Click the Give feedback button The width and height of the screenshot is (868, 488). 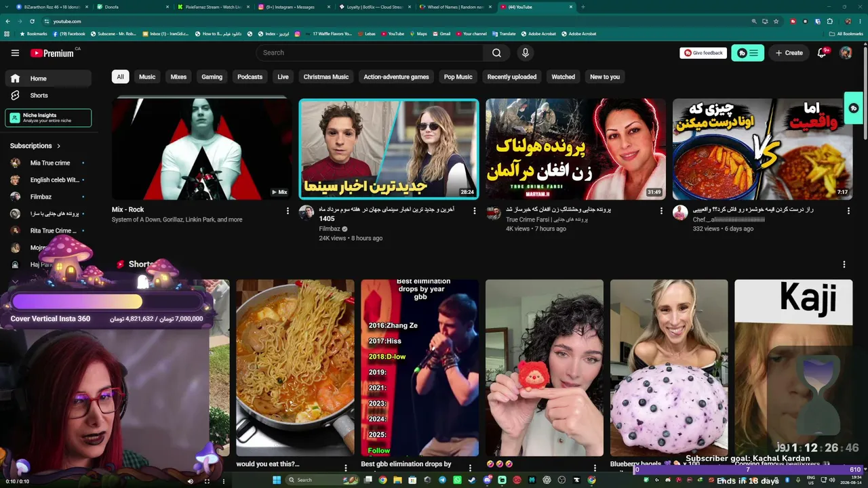703,53
